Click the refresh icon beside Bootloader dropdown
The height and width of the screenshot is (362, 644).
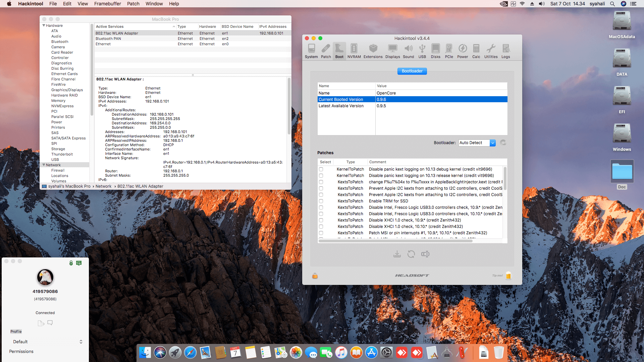click(x=503, y=143)
